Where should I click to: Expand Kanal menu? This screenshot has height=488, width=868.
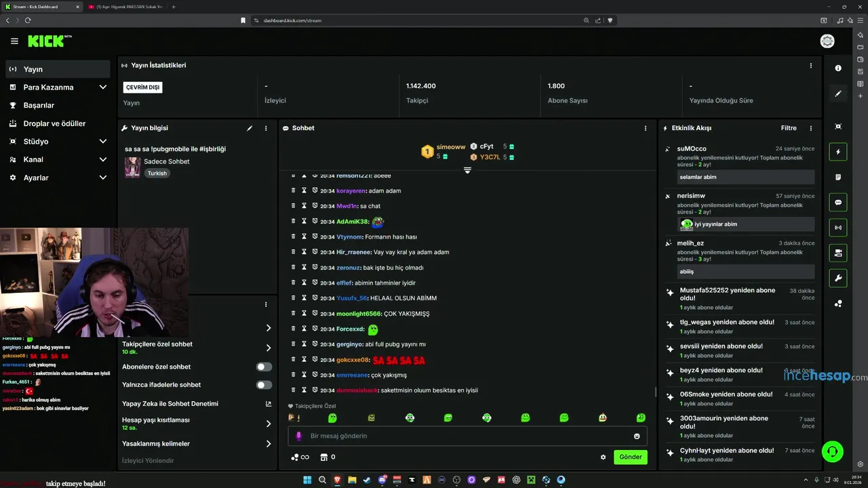point(103,159)
